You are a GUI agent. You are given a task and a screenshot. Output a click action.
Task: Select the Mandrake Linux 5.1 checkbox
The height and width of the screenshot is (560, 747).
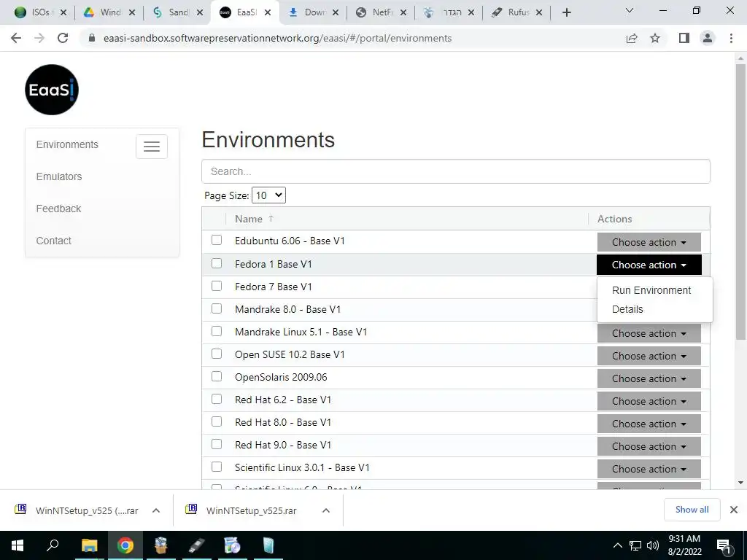click(217, 331)
